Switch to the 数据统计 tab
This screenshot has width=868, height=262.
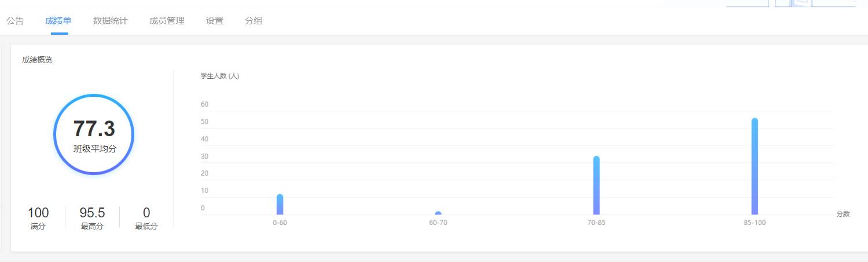click(110, 21)
